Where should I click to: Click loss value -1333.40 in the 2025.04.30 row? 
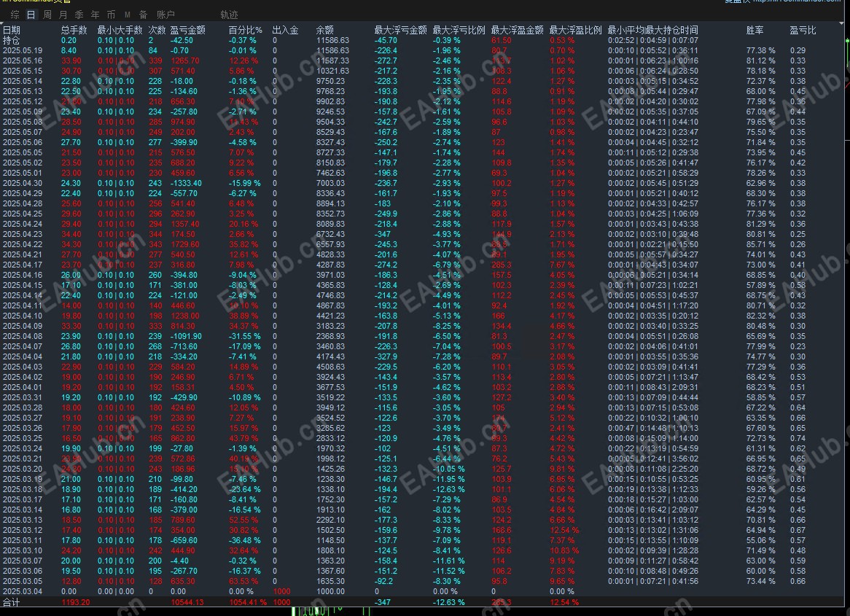[x=186, y=183]
